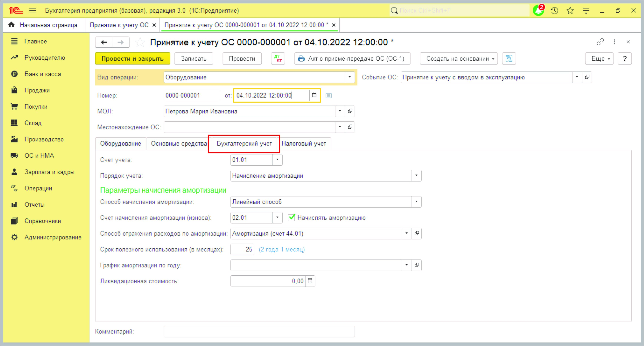Select the Бухгалтерский учет tab
The width and height of the screenshot is (644, 346).
coord(244,144)
